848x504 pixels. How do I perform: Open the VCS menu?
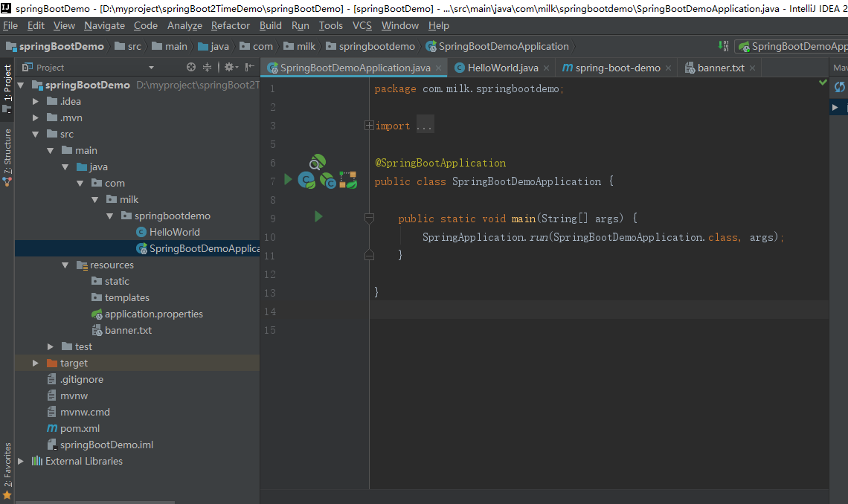click(362, 25)
